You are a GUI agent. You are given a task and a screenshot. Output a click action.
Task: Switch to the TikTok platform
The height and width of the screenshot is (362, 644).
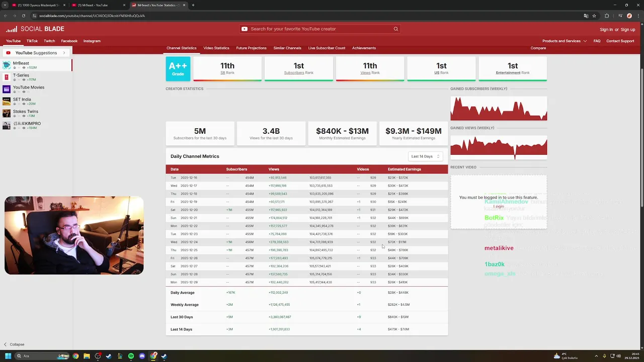pyautogui.click(x=32, y=41)
